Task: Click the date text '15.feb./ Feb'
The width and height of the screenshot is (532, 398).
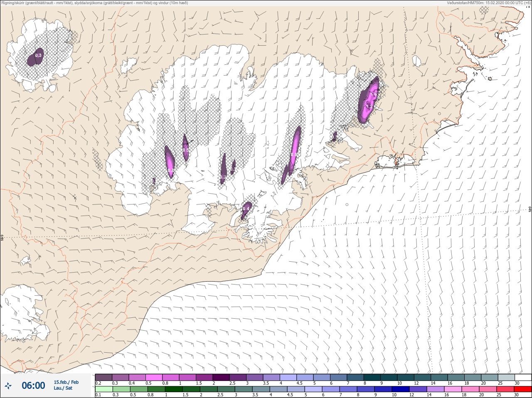Action: coord(66,382)
